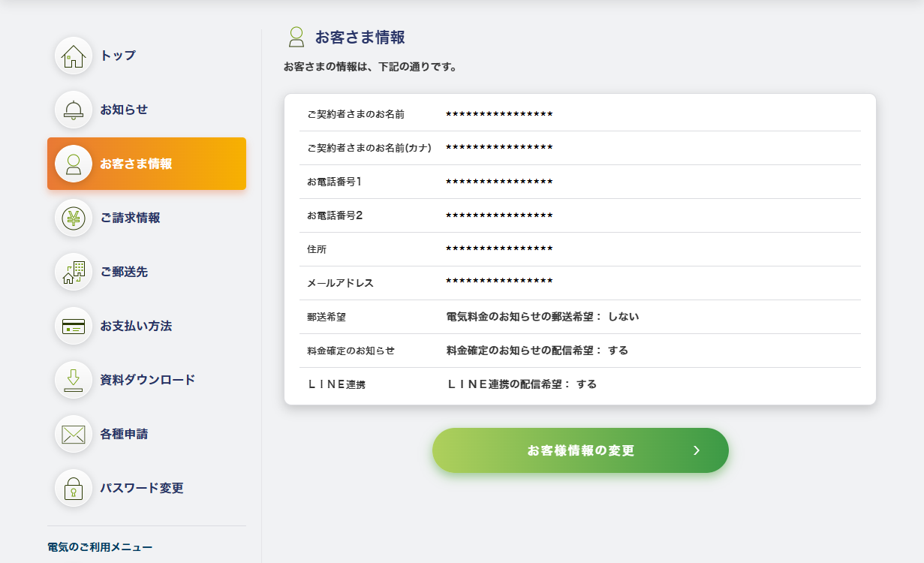This screenshot has width=924, height=563.
Task: Click the masked value in the メールアドレス row
Action: pos(499,281)
